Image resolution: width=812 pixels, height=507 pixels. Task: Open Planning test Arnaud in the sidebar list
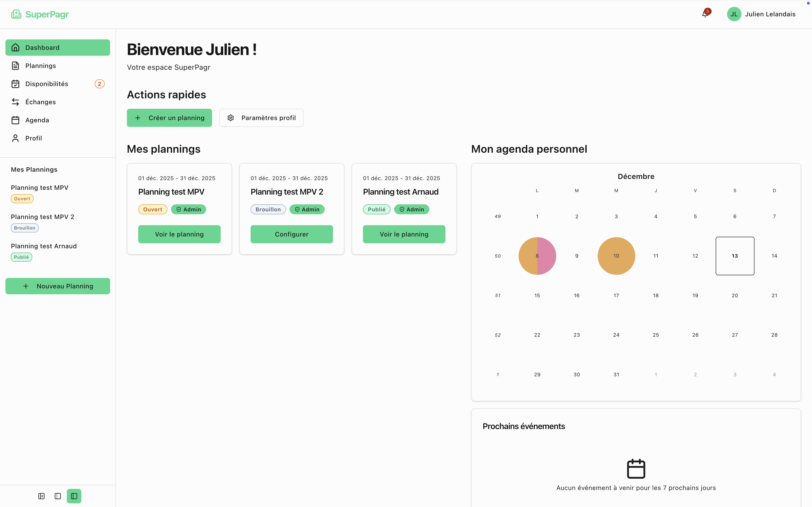click(43, 246)
